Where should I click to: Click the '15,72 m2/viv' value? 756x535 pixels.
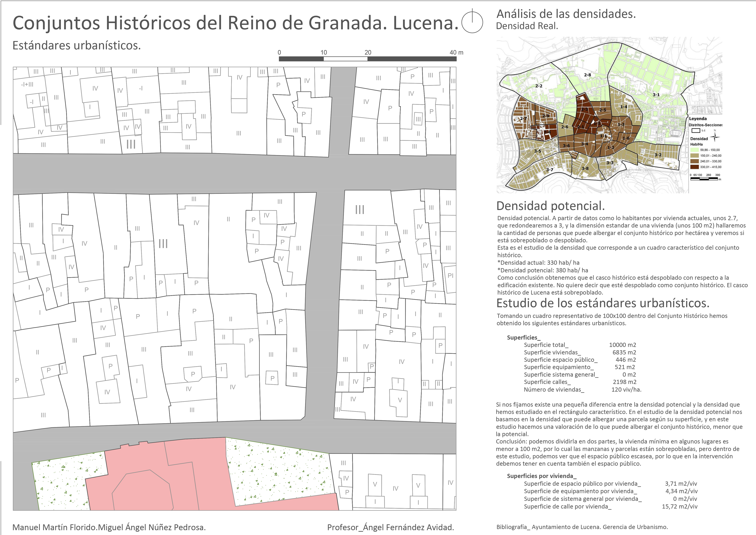[680, 506]
